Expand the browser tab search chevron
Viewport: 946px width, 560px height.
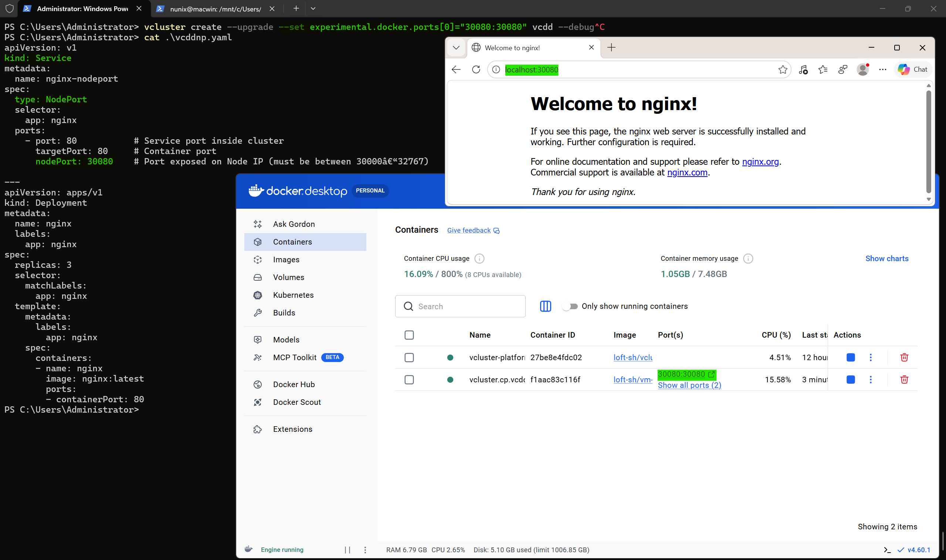pos(456,48)
